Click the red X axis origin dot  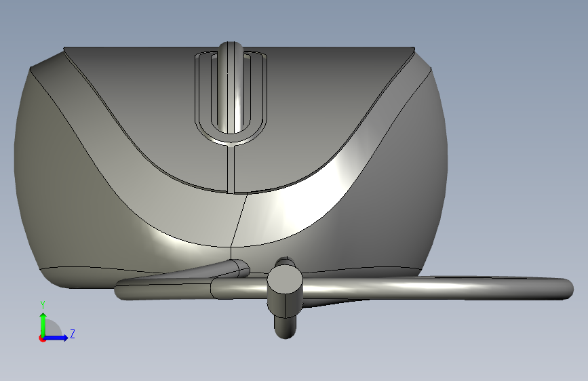[42, 339]
